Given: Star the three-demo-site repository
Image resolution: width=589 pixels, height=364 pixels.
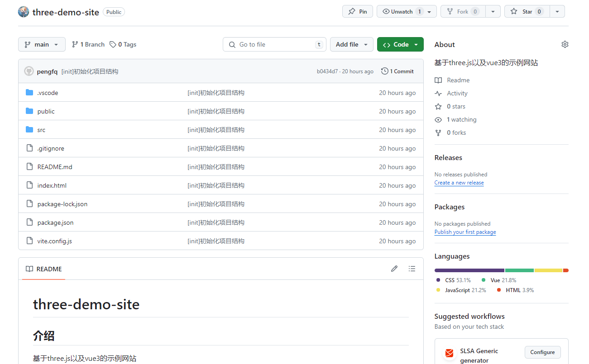Looking at the screenshot, I should pyautogui.click(x=527, y=12).
